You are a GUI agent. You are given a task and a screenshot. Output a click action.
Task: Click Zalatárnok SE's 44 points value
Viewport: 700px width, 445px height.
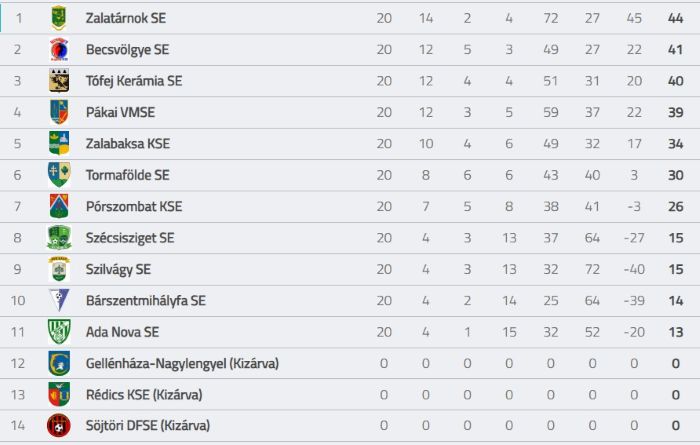[x=675, y=18]
